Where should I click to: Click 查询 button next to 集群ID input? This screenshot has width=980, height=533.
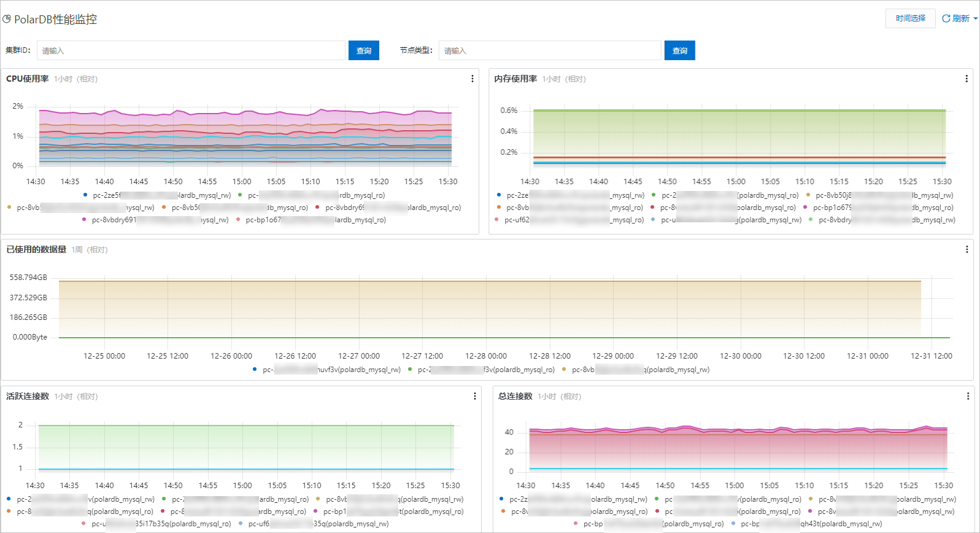[x=364, y=50]
